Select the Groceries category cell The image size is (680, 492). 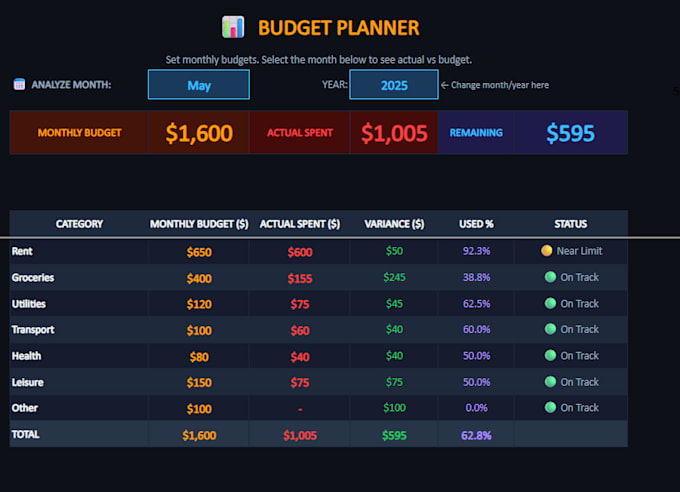[79, 278]
